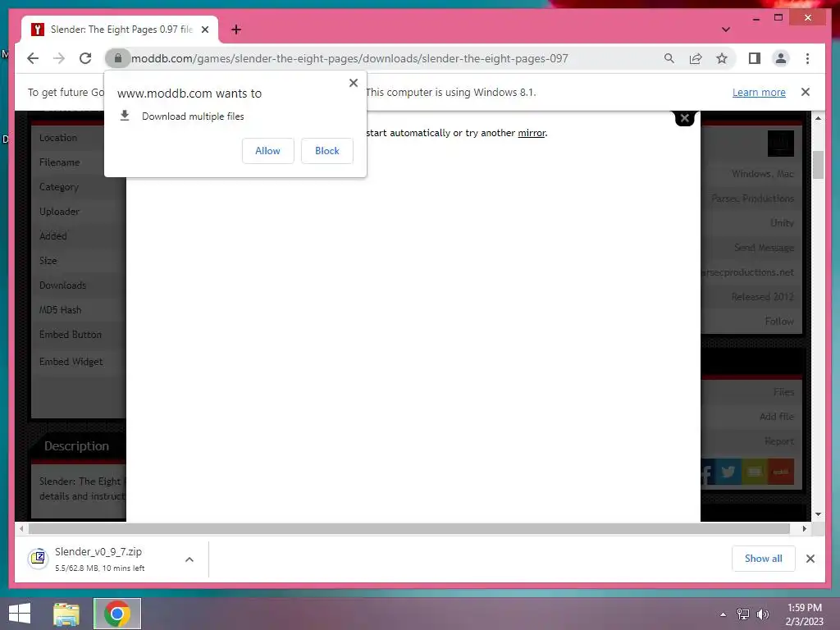Click the Learn more link
This screenshot has height=630, width=840.
[x=759, y=92]
